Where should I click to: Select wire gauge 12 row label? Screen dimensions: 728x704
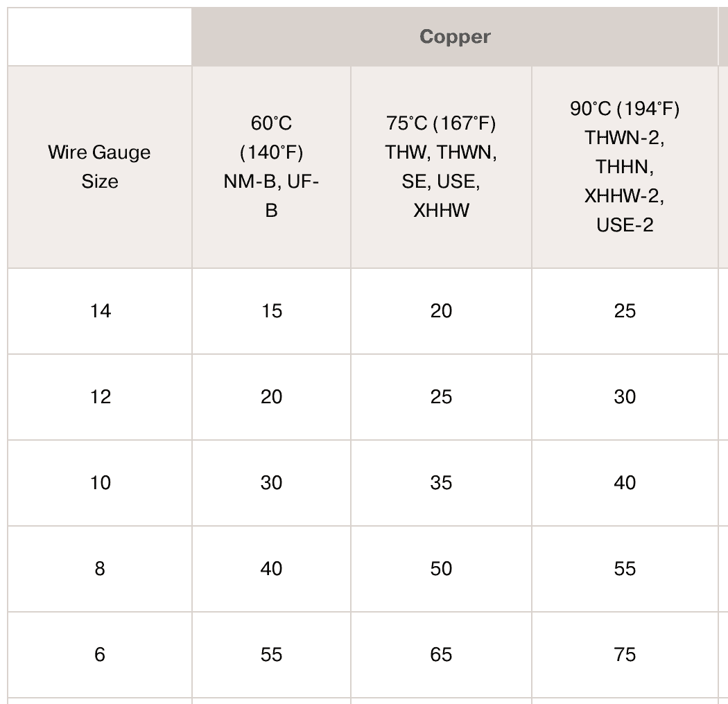100,397
